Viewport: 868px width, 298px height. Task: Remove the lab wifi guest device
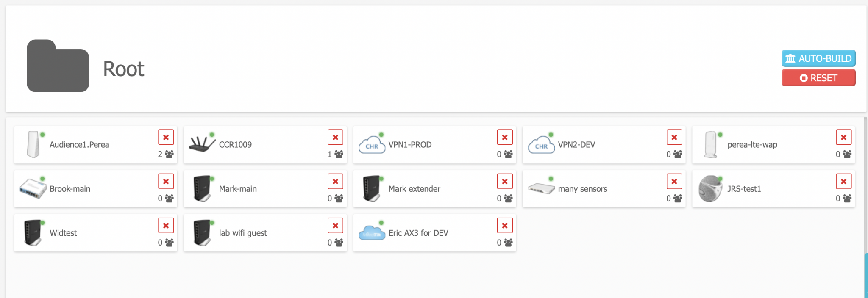pos(335,225)
